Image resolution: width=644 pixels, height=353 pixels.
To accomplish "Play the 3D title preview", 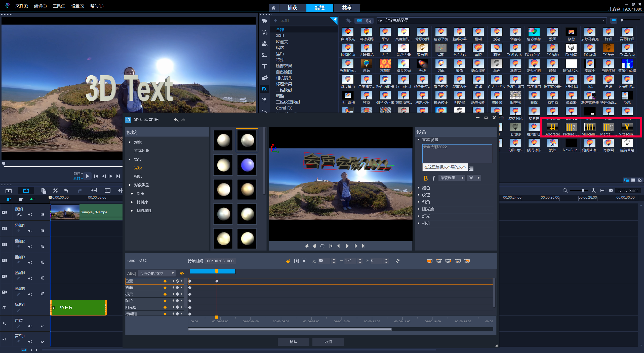I will [x=347, y=246].
